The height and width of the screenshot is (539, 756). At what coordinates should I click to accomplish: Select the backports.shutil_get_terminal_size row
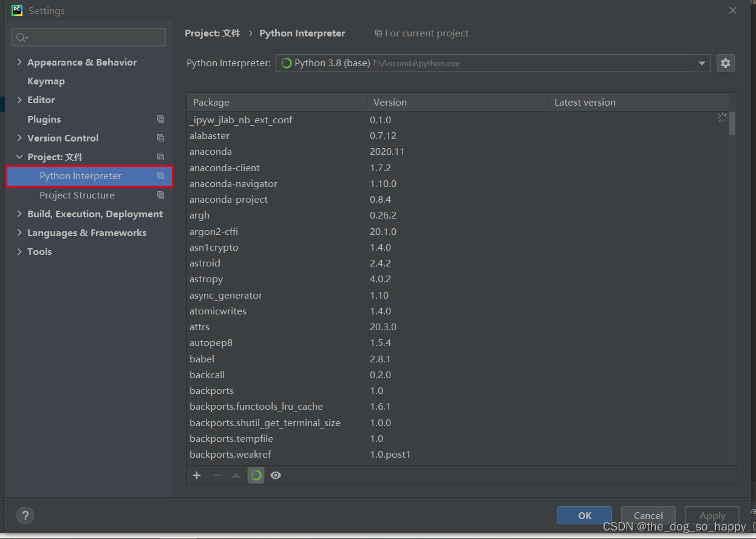(458, 422)
